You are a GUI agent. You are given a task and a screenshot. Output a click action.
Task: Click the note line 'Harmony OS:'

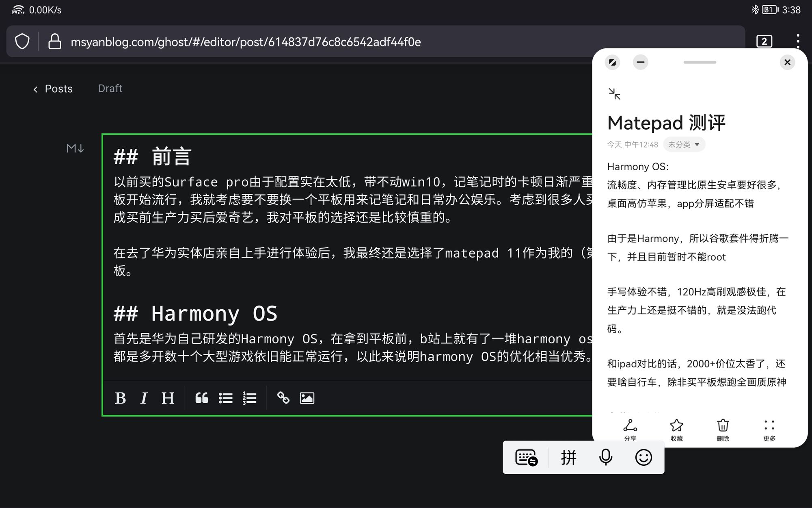638,167
